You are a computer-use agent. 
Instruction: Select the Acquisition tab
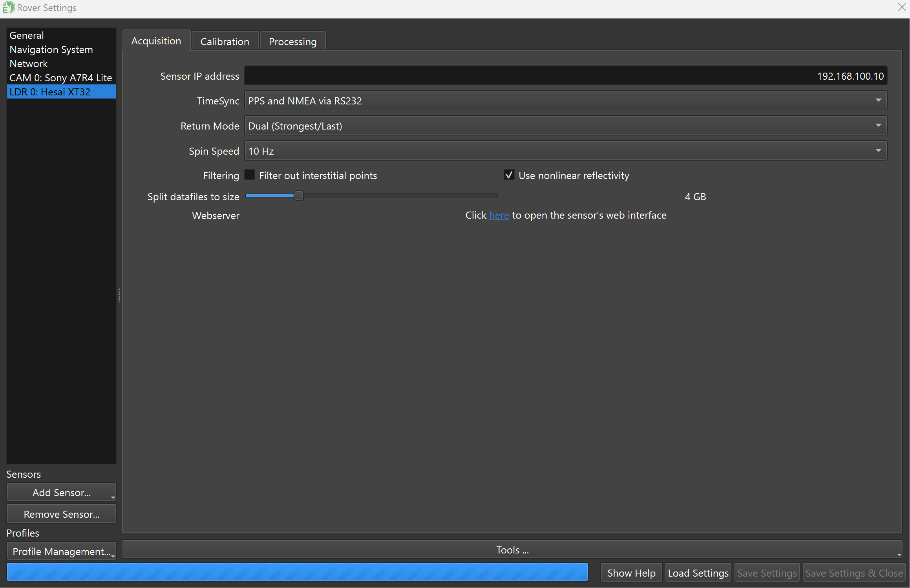coord(156,41)
